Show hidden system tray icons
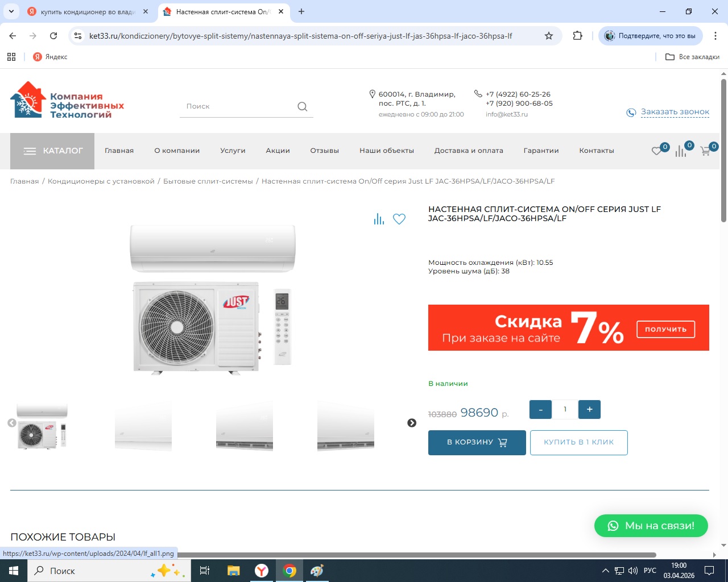Viewport: 728px width, 582px height. pos(606,571)
